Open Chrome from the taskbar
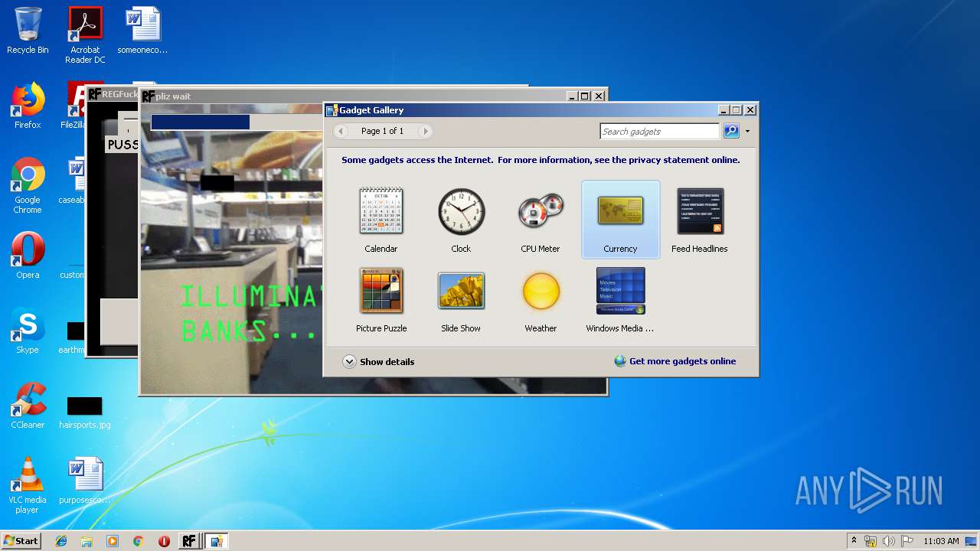The image size is (980, 551). pos(138,541)
